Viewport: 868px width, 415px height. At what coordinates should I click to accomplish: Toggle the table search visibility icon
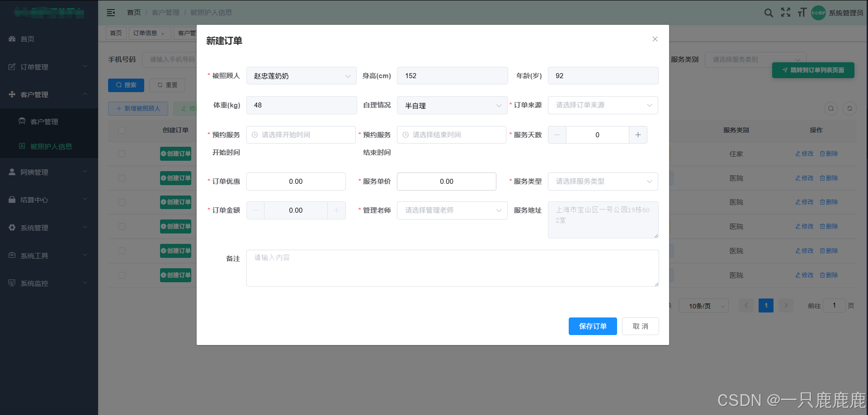point(831,108)
